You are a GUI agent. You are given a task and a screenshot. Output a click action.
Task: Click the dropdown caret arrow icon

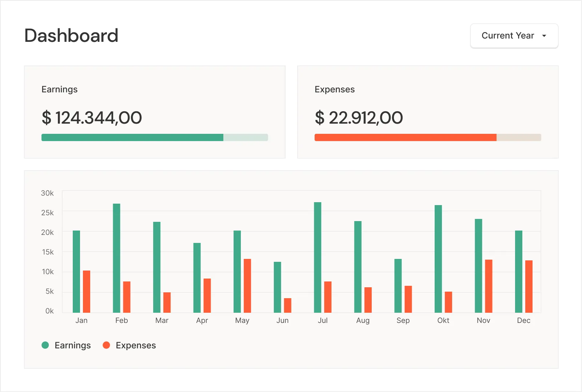[544, 36]
